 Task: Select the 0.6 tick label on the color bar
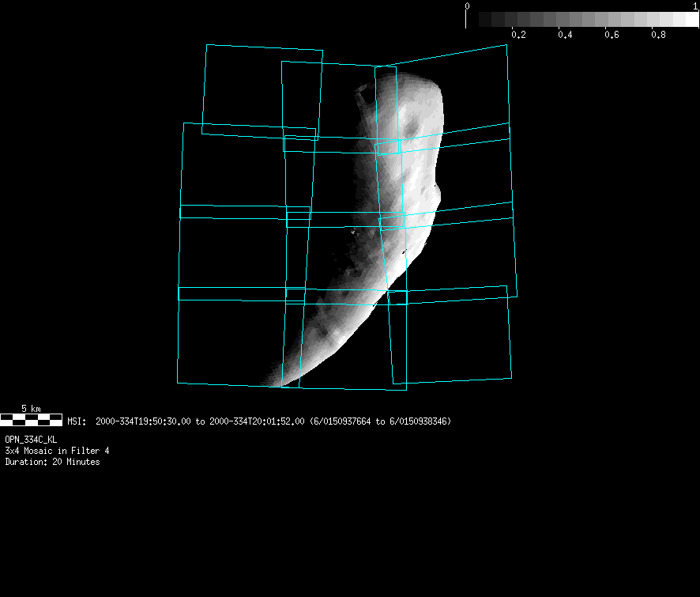(x=612, y=35)
